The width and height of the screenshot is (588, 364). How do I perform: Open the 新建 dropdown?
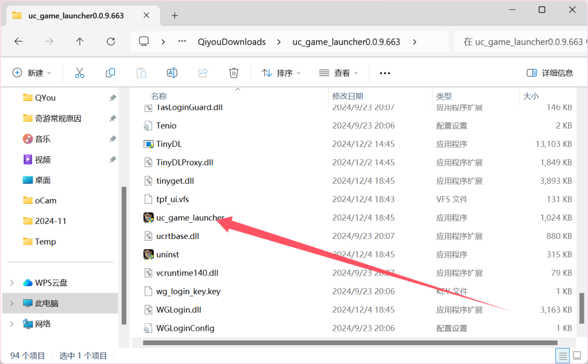coord(32,73)
